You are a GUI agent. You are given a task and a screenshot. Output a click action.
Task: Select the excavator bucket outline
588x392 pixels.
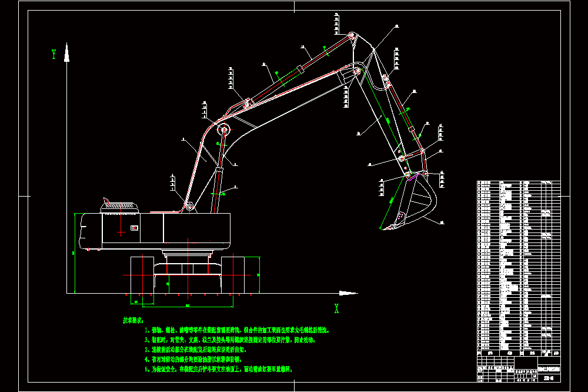(x=409, y=201)
